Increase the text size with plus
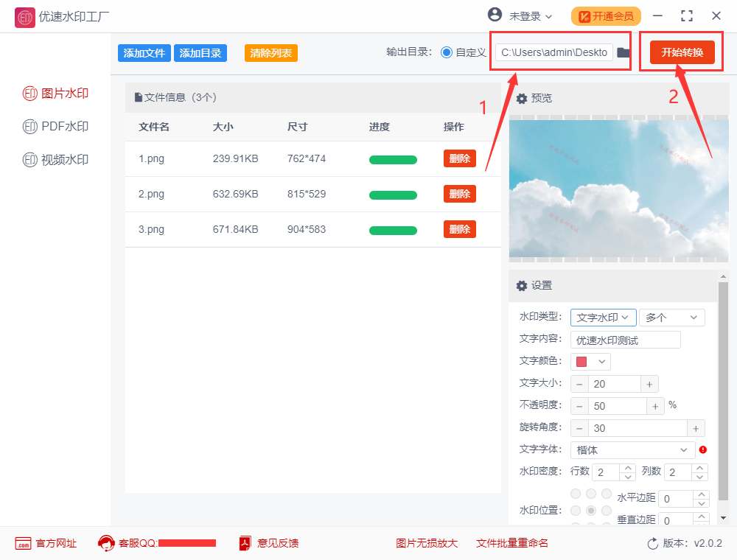737x560 pixels. pos(649,385)
